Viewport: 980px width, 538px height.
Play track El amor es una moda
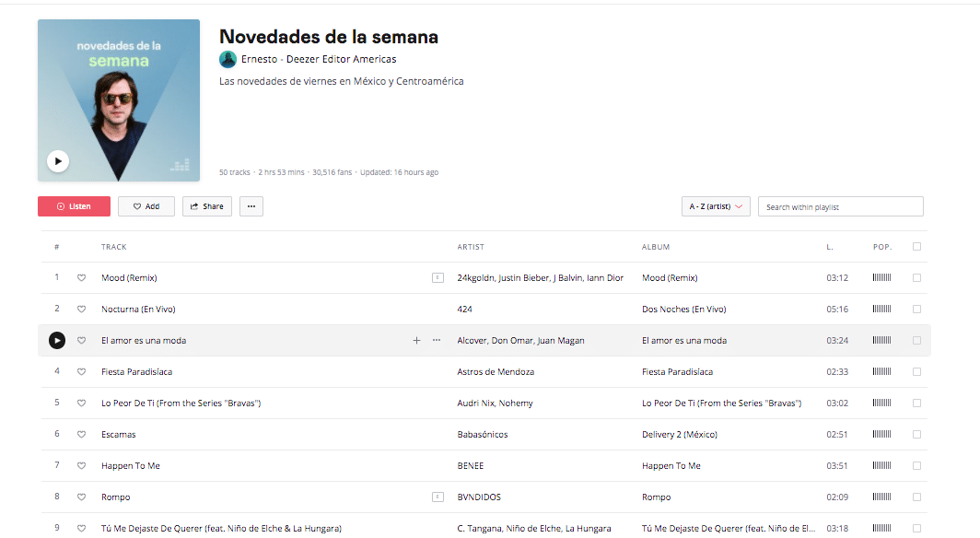click(57, 341)
